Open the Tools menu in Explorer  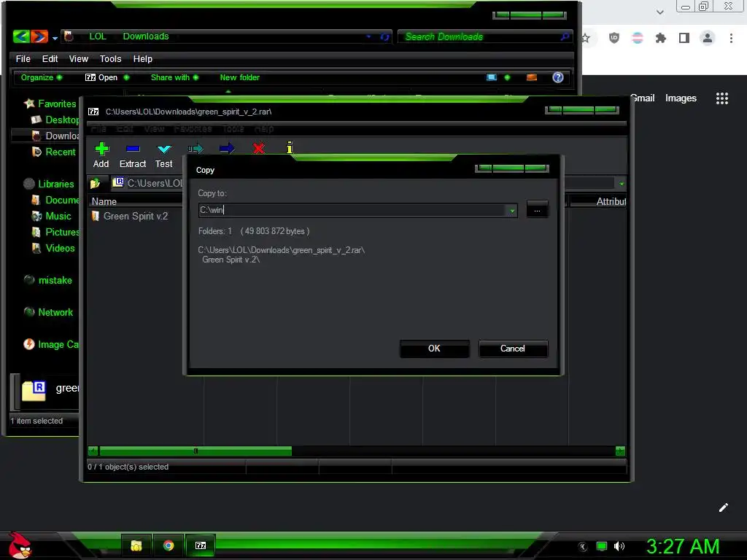pyautogui.click(x=111, y=59)
